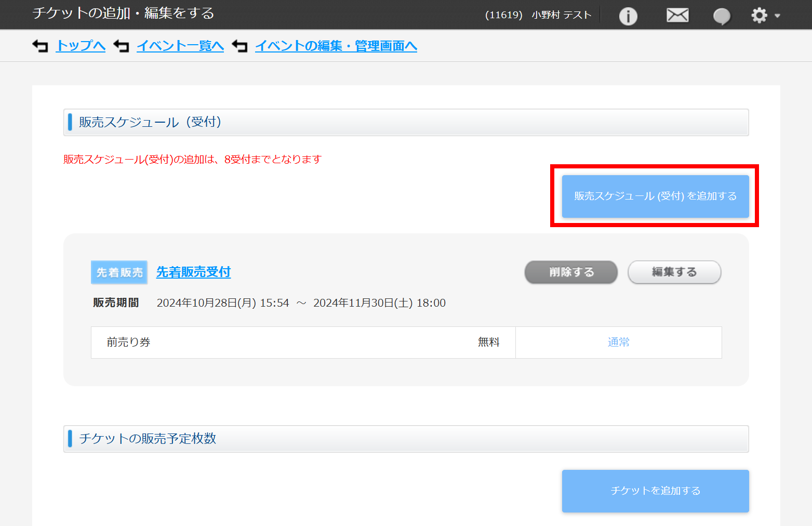Select the 前売り券 ticket row
The height and width of the screenshot is (526, 812).
[128, 342]
